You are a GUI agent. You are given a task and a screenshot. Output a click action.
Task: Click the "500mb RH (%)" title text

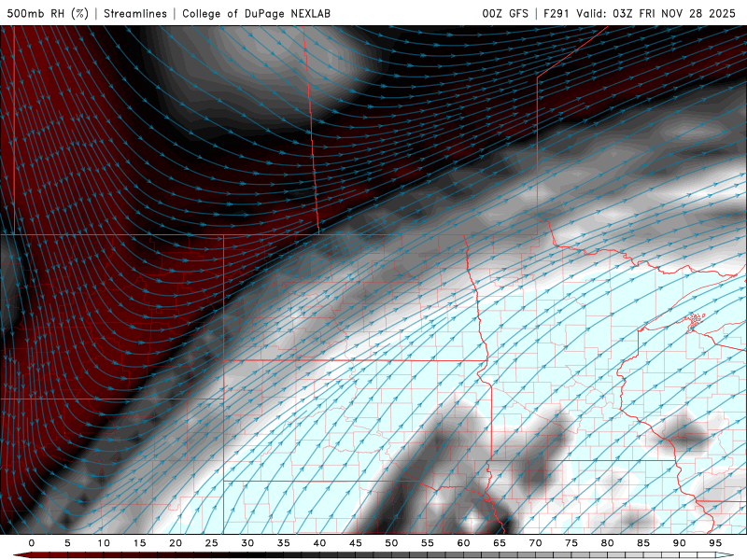tap(48, 13)
